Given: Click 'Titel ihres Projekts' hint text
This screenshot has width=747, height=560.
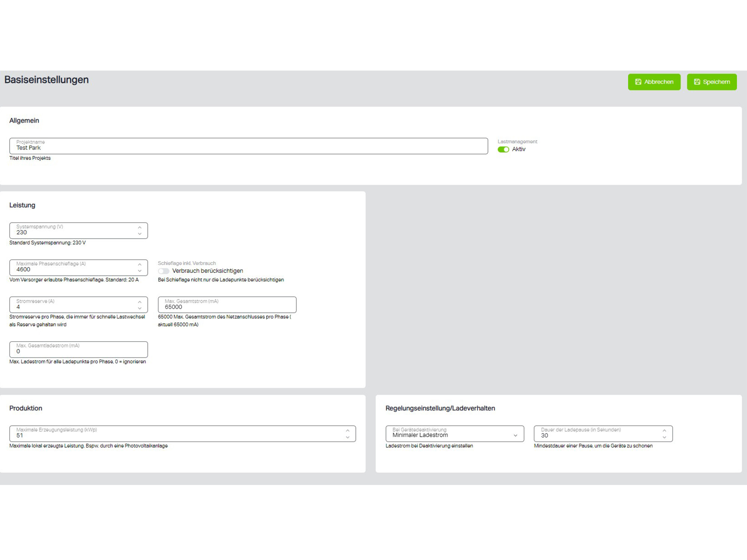Looking at the screenshot, I should 30,158.
